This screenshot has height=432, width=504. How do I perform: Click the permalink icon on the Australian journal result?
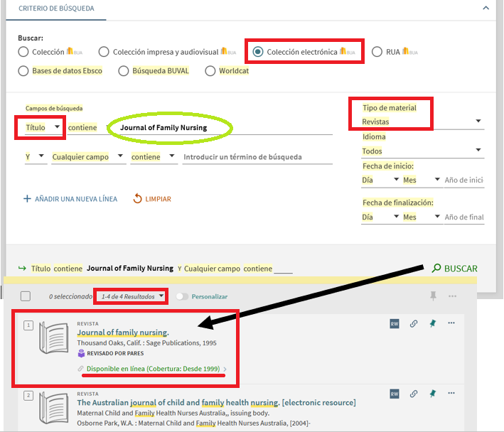[x=414, y=394]
